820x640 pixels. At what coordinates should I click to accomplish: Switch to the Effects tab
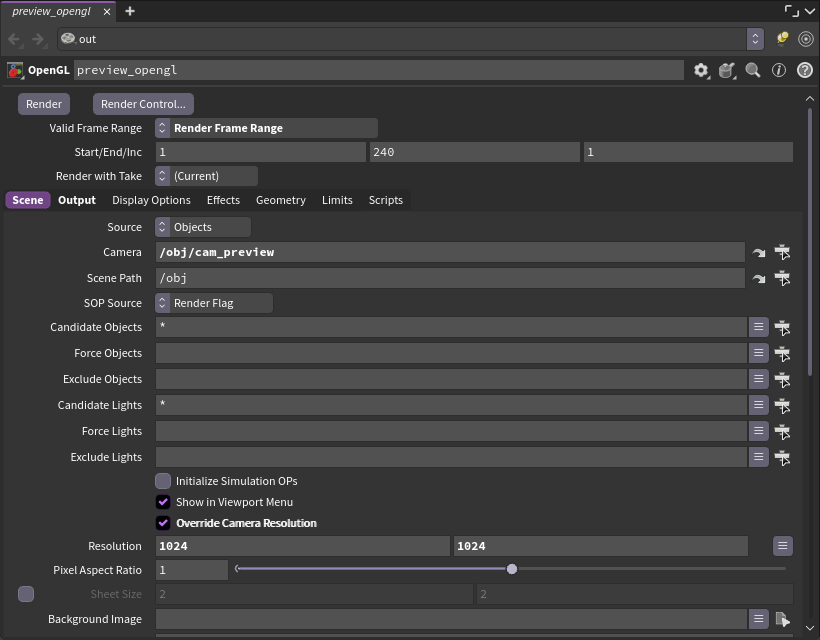[x=223, y=200]
